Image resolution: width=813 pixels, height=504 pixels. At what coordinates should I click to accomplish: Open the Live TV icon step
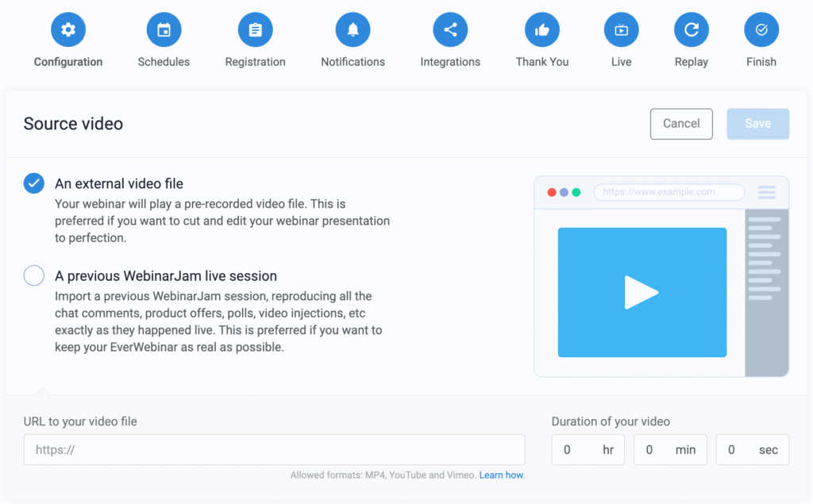tap(621, 29)
